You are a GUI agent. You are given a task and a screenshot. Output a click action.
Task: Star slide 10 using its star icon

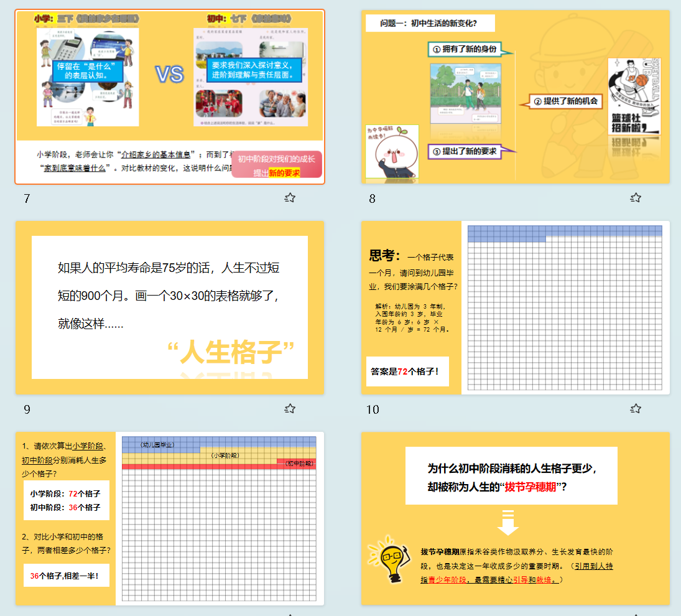point(636,409)
